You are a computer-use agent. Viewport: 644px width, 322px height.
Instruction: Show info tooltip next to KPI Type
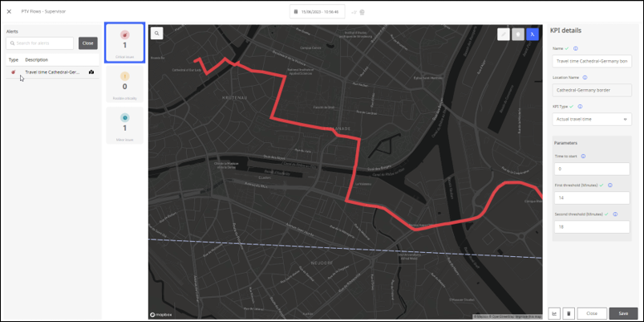(580, 106)
